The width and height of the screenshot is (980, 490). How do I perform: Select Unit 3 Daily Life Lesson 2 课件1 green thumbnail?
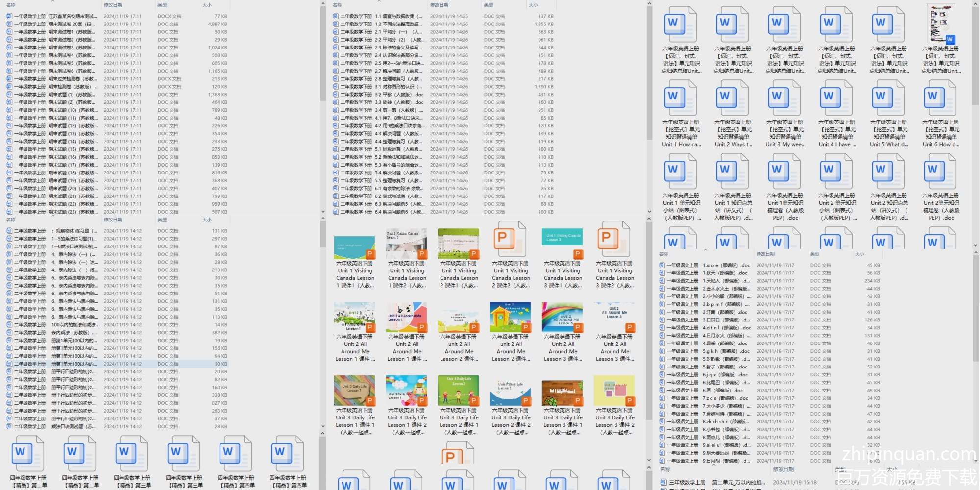click(x=459, y=391)
